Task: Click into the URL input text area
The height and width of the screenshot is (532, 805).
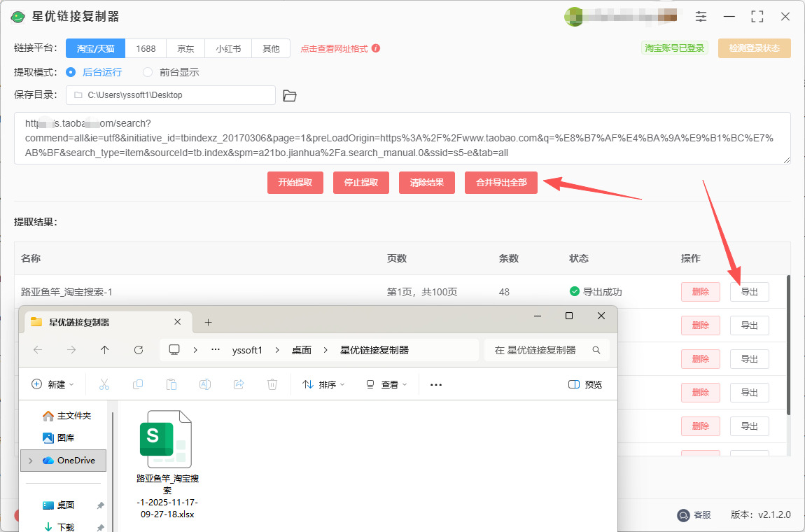Action: (402, 138)
